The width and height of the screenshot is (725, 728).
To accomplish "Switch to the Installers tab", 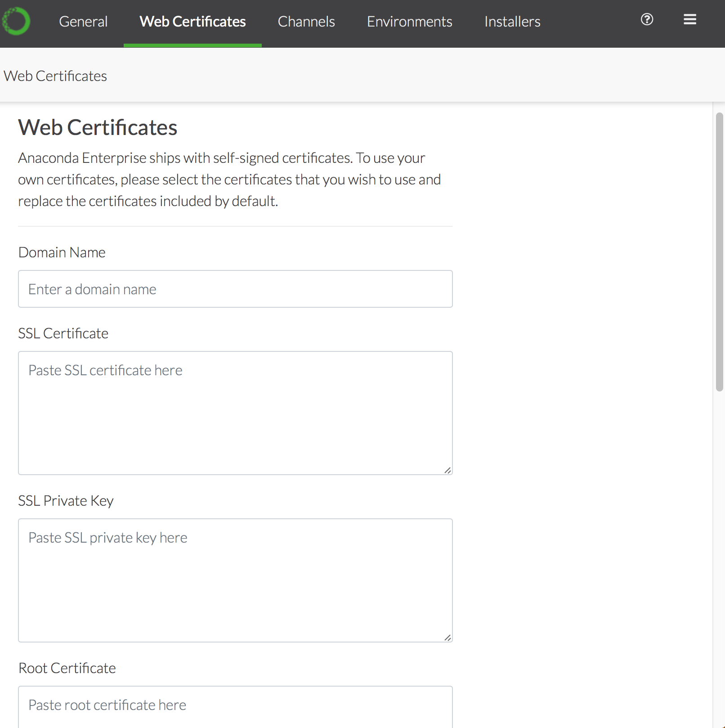I will tap(512, 22).
